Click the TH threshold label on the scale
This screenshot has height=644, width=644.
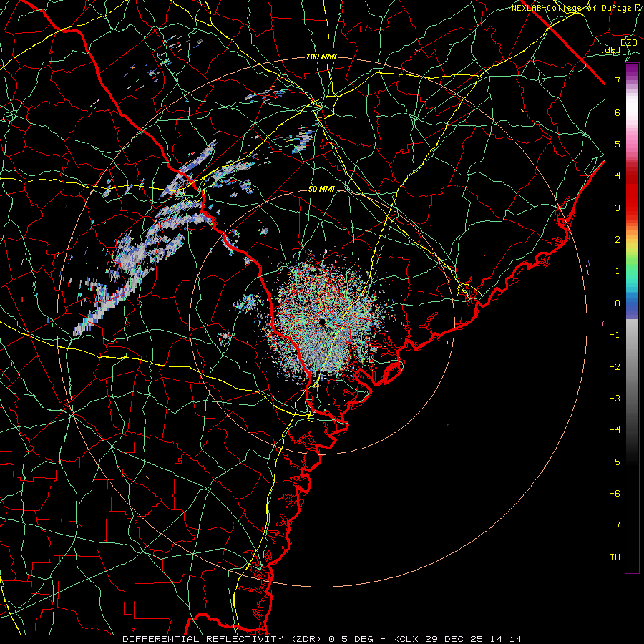coord(615,557)
